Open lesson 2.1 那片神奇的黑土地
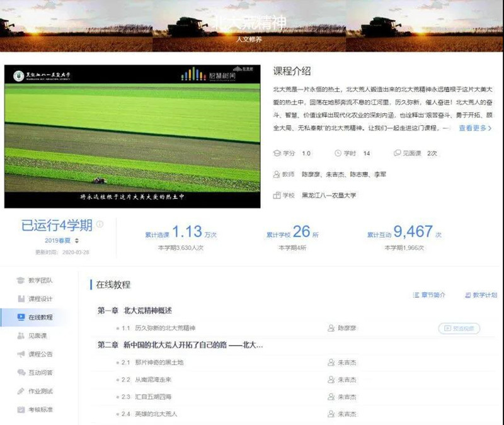 [x=161, y=363]
